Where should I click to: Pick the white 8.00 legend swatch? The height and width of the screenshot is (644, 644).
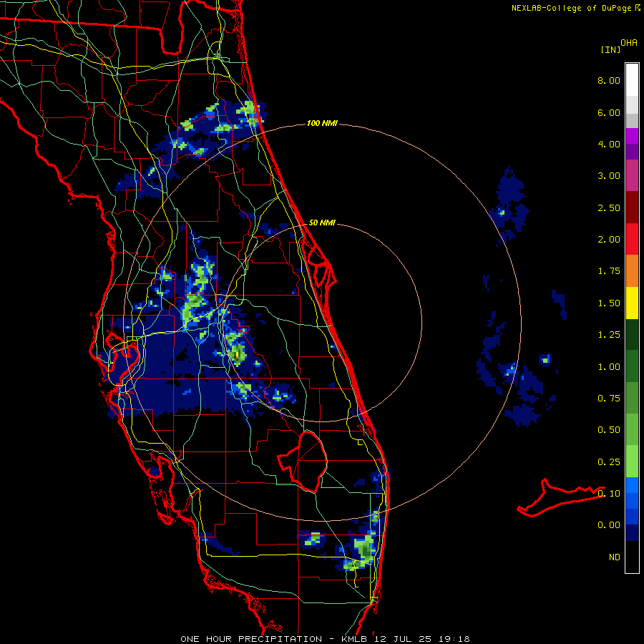[632, 80]
